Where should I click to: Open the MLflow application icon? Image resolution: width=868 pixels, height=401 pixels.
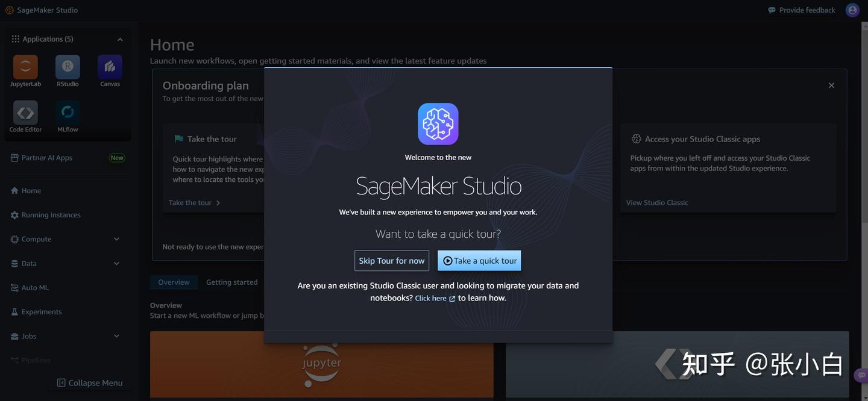(68, 113)
